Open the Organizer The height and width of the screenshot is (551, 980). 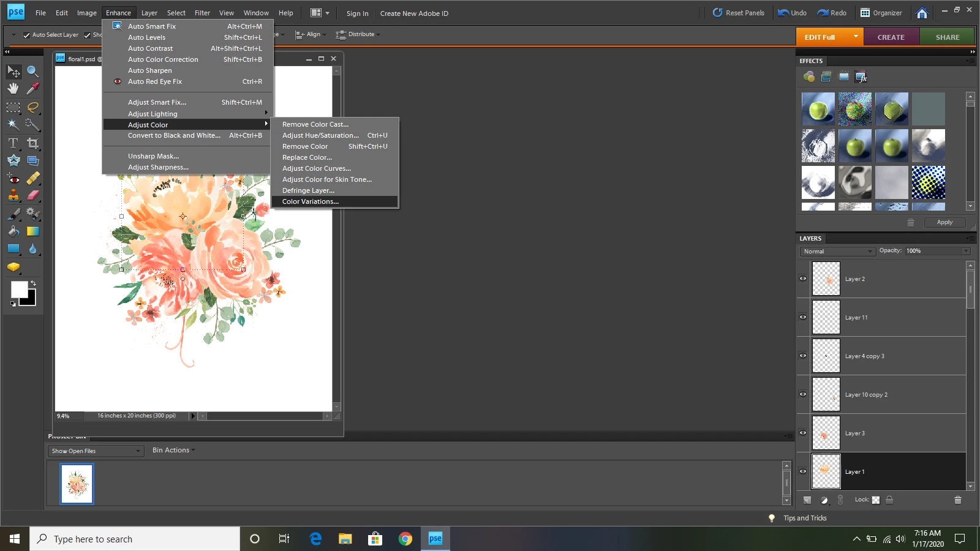click(x=881, y=13)
